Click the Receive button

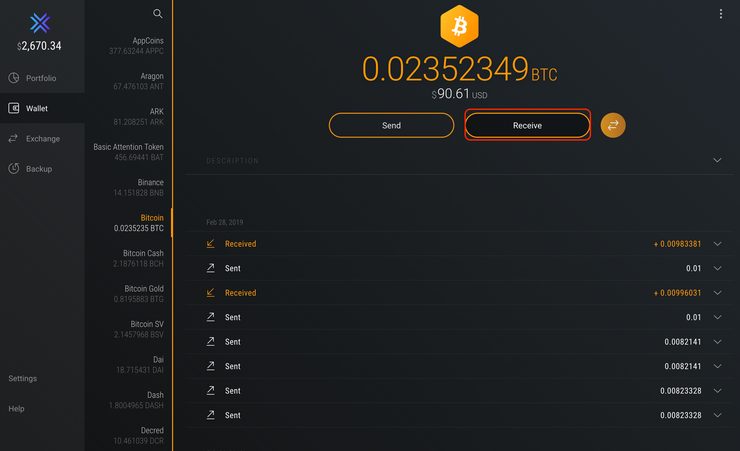[527, 125]
